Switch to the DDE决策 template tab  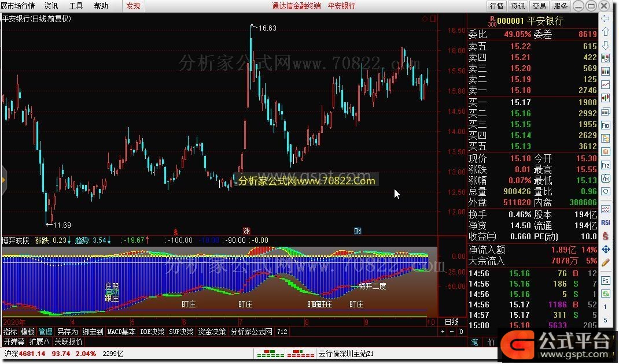coord(152,332)
